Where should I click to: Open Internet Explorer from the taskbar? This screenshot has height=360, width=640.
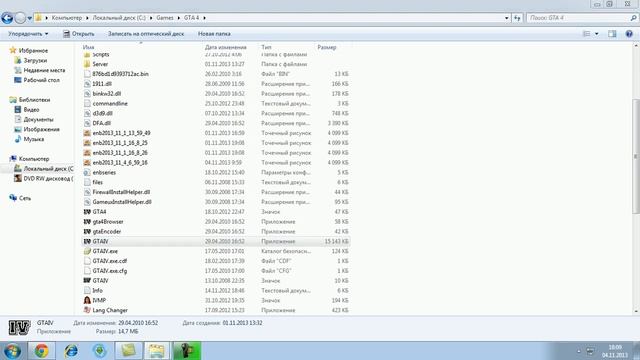point(71,351)
